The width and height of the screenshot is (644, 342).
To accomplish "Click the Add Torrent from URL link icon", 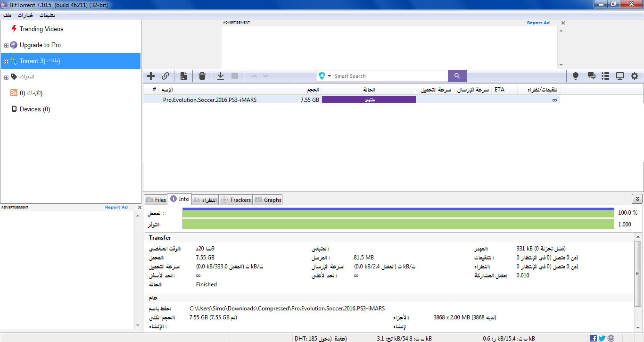I will point(165,76).
